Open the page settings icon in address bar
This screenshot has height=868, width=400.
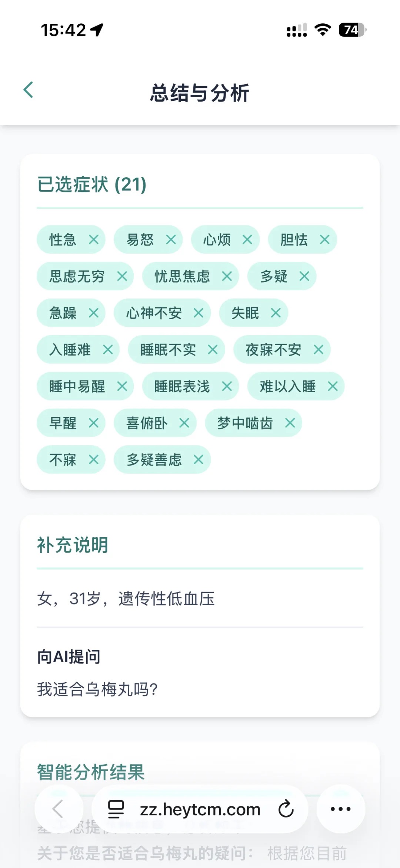point(116,809)
